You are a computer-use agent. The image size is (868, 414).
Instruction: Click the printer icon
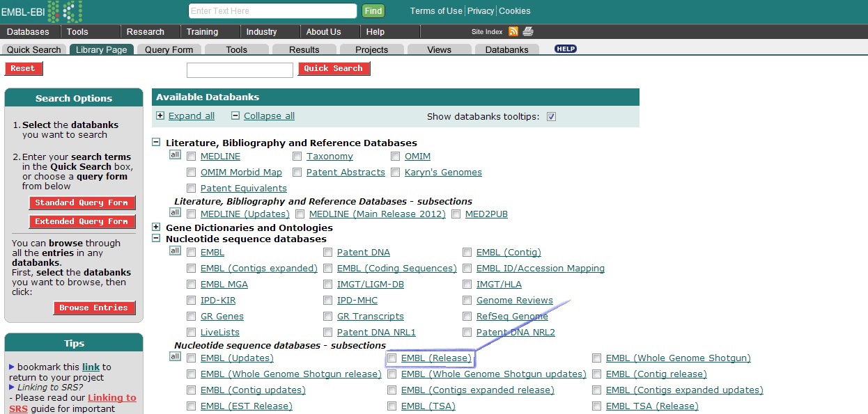pos(528,31)
